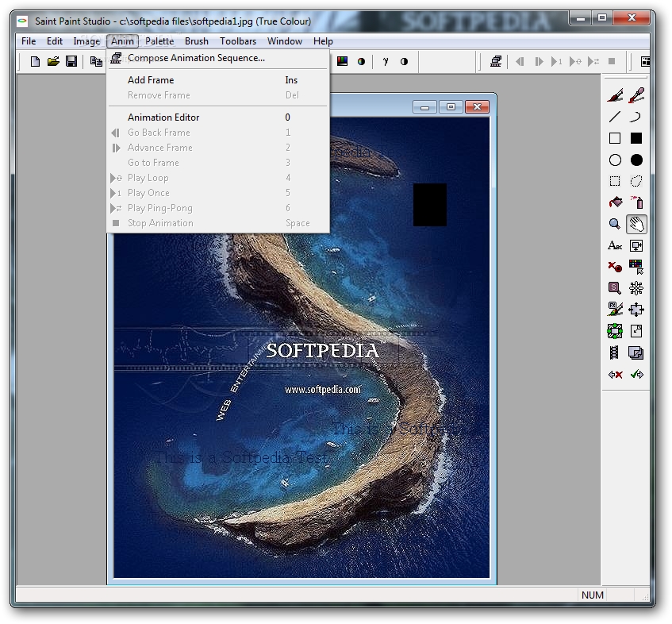This screenshot has height=624, width=672.
Task: Save the image with floppy icon
Action: [x=71, y=61]
